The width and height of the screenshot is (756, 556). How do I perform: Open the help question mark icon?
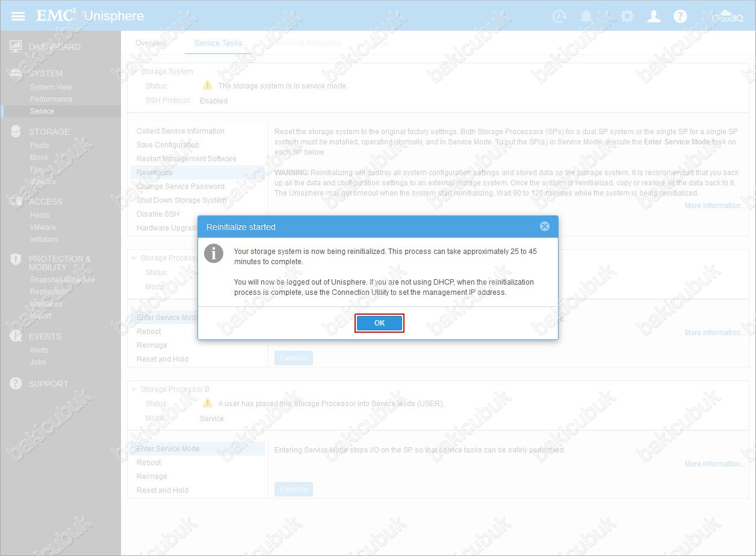(x=680, y=16)
